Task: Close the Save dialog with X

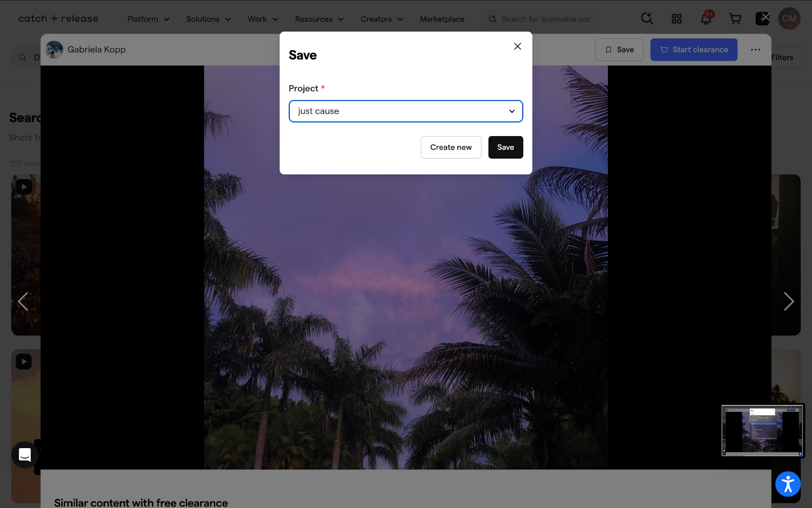Action: point(517,46)
